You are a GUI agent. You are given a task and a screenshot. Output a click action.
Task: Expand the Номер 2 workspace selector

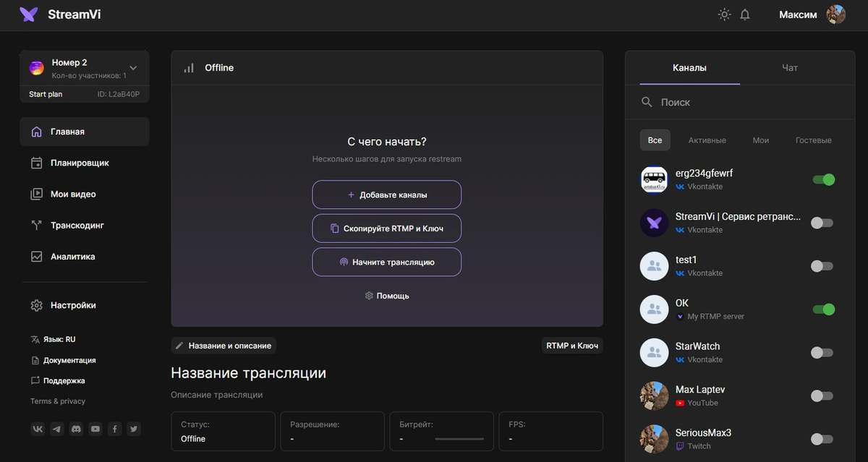pos(133,67)
